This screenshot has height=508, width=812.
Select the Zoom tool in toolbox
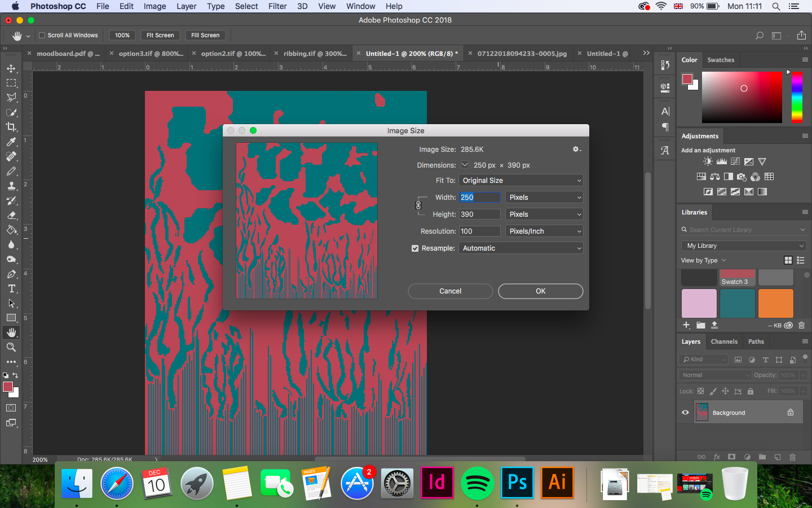tap(11, 347)
